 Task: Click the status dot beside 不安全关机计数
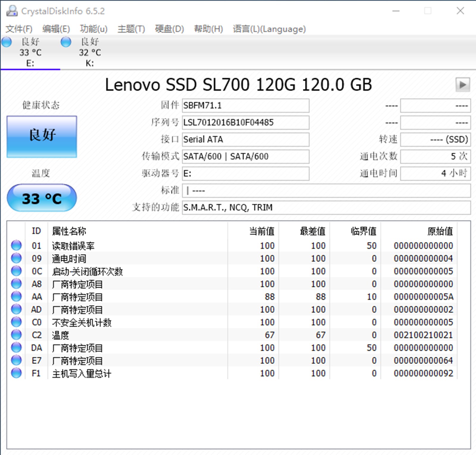(16, 322)
